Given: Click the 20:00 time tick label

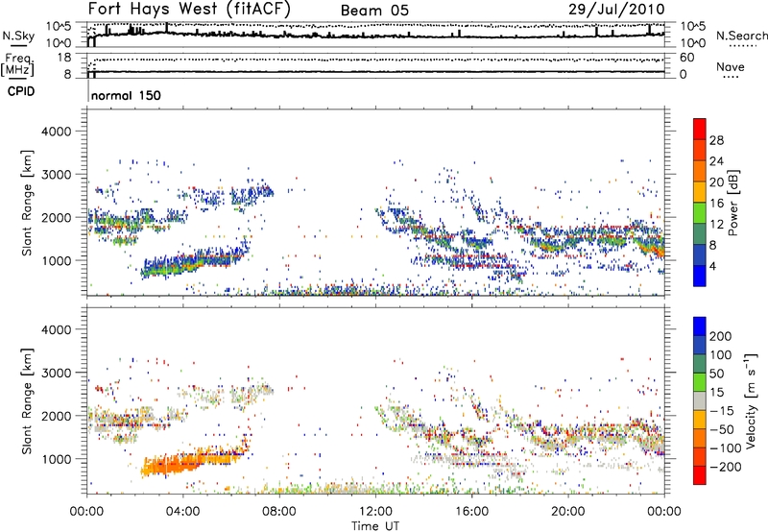Looking at the screenshot, I should pos(568,512).
